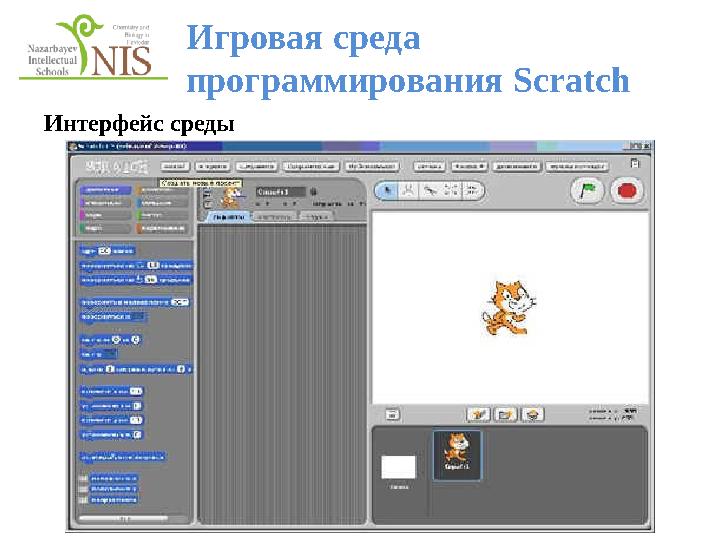720x540 pixels.
Task: Select the grow sprite tool
Action: point(451,190)
